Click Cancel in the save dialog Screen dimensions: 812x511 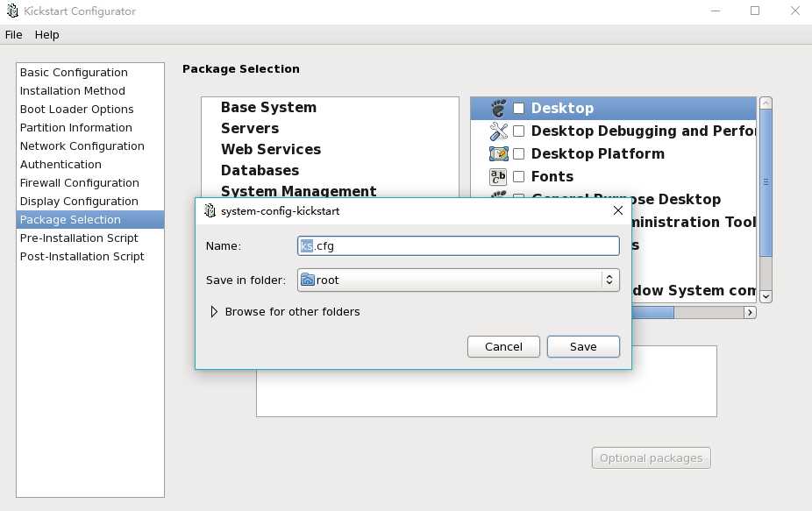[503, 346]
